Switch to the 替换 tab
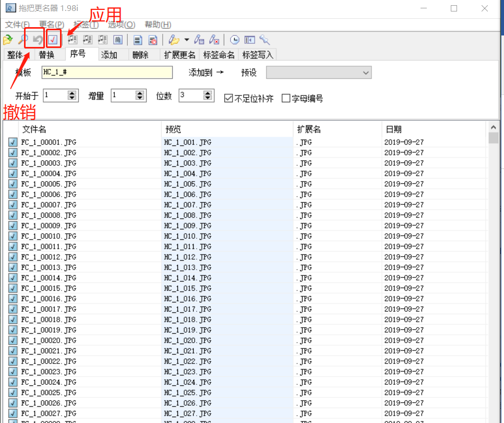504x423 pixels. (x=46, y=55)
